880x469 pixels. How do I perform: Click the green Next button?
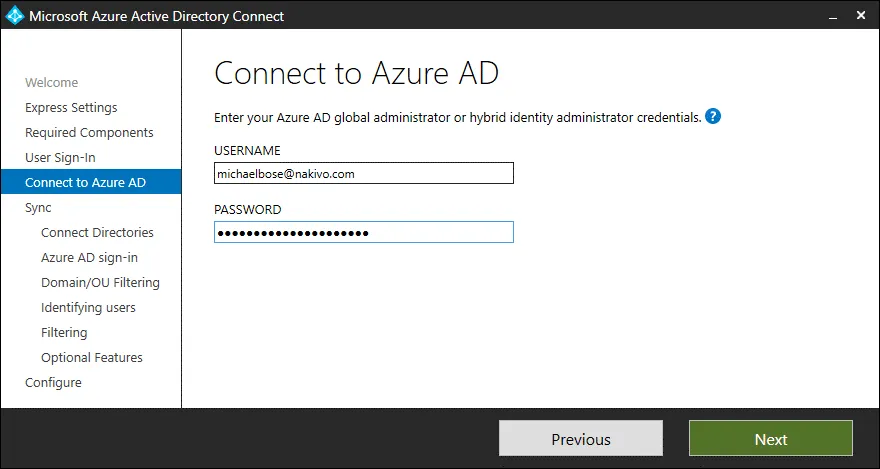click(770, 439)
